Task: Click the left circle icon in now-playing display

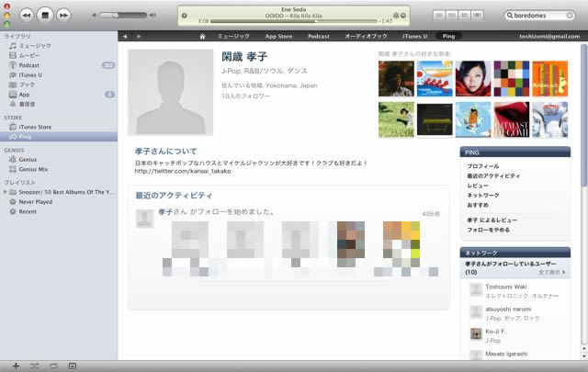Action: pos(184,16)
